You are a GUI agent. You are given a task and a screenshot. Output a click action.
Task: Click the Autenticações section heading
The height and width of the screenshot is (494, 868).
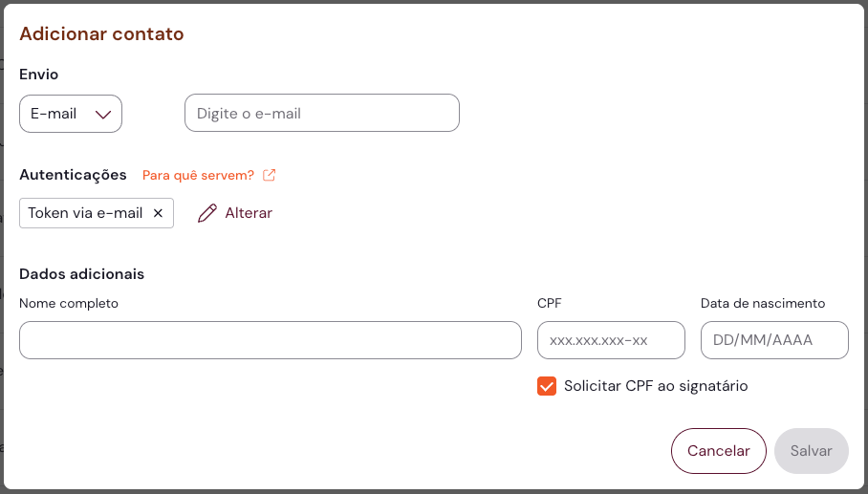point(73,175)
